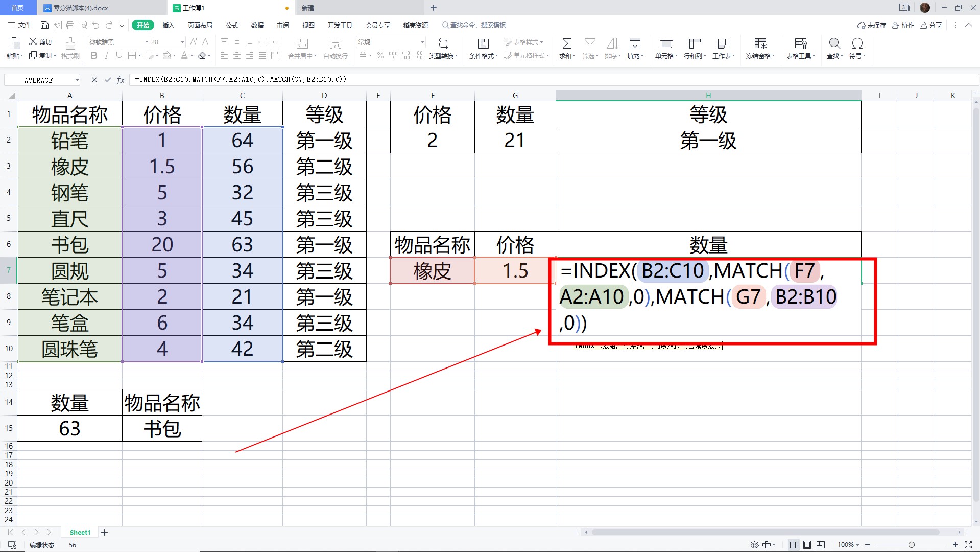
Task: Toggle bold formatting
Action: [94, 56]
